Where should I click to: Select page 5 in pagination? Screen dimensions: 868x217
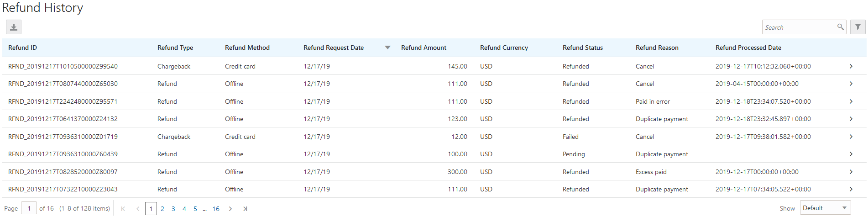click(195, 209)
